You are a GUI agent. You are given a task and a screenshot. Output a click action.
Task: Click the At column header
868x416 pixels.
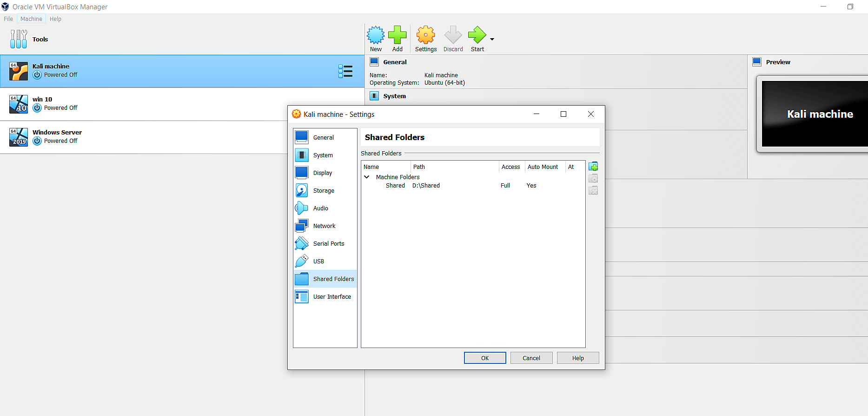click(575, 167)
